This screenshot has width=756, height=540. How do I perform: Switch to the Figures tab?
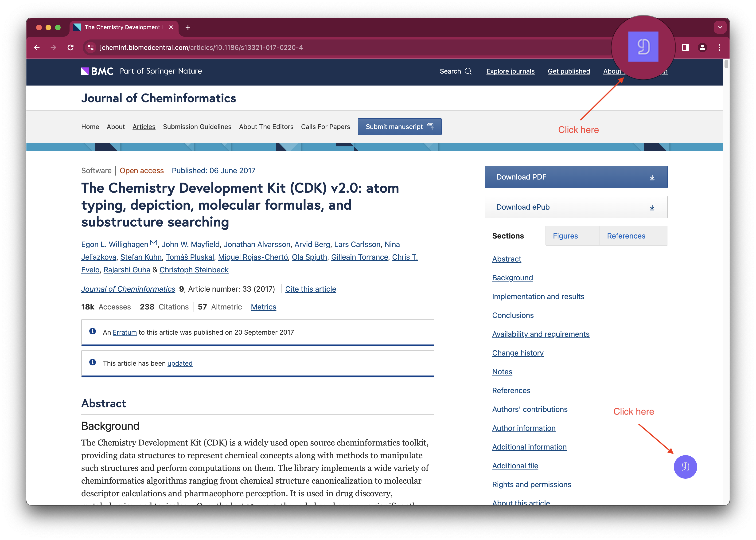565,236
